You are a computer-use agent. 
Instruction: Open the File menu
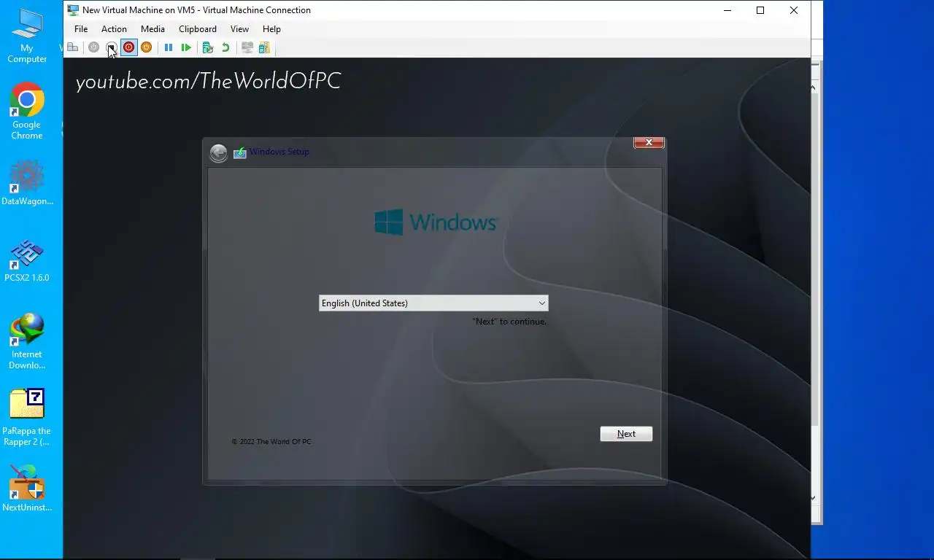click(x=81, y=29)
